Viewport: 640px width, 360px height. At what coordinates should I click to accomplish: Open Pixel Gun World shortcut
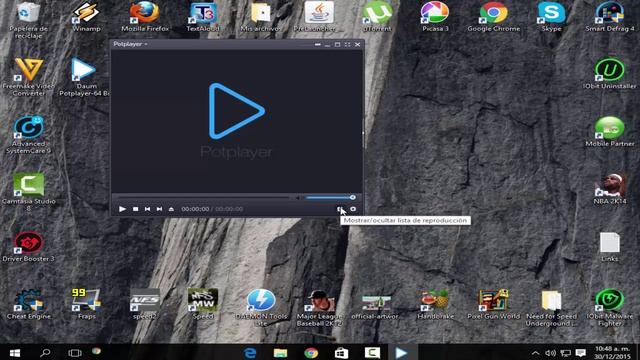point(493,304)
